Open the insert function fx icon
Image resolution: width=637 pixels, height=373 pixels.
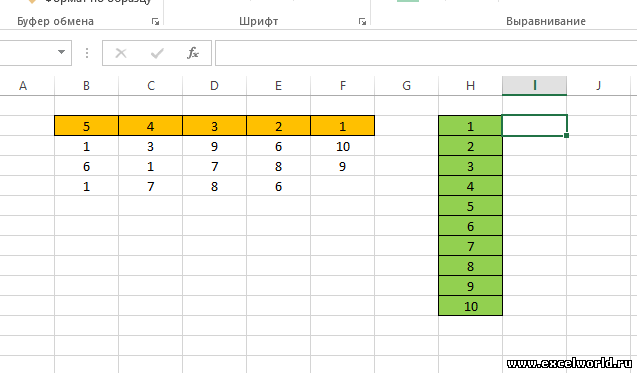193,53
